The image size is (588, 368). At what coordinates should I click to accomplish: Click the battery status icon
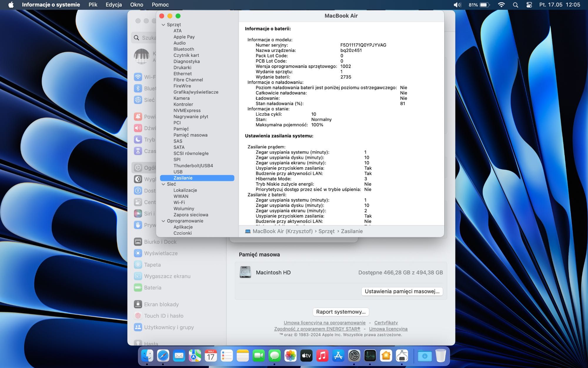[485, 5]
